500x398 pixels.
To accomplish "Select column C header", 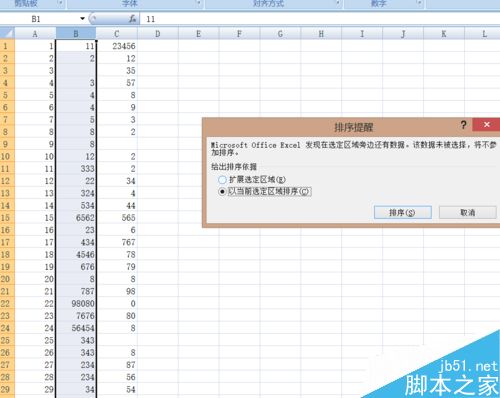I will click(x=117, y=34).
